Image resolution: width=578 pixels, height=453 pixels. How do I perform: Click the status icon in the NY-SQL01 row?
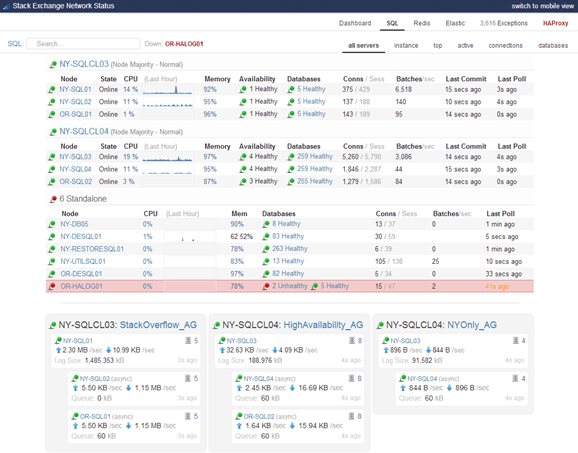click(52, 90)
